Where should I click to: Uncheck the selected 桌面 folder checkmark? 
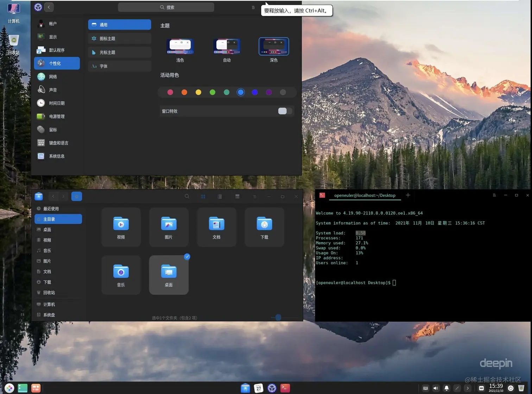click(187, 257)
